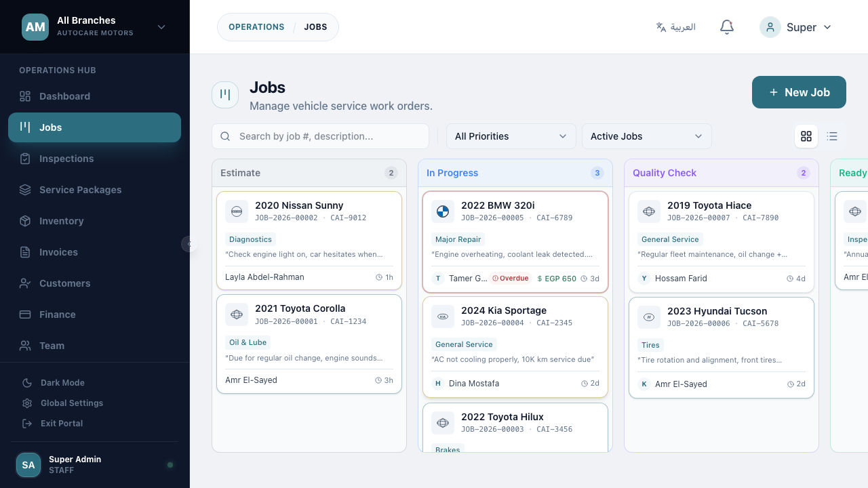Screen dimensions: 868x488
Task: Click the Dashboard grid icon in sidebar
Action: (x=25, y=96)
